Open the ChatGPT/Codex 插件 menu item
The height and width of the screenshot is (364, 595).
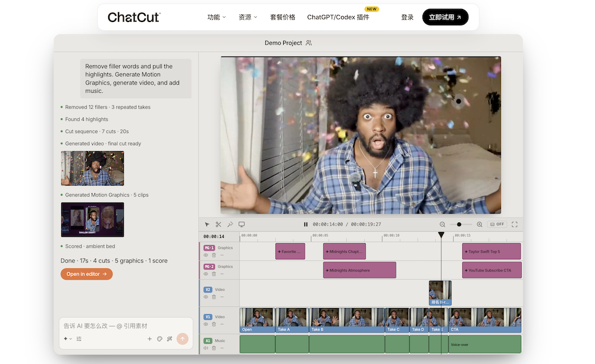[338, 17]
